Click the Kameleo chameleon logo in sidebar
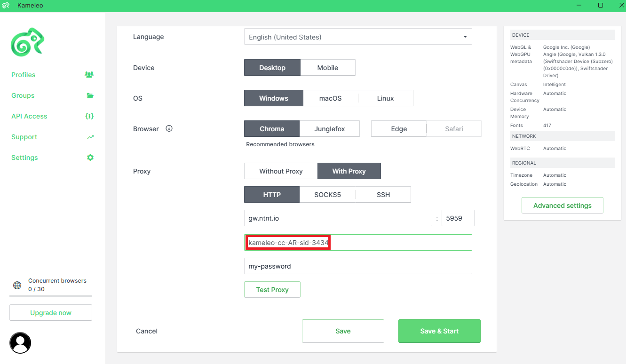 [x=27, y=42]
